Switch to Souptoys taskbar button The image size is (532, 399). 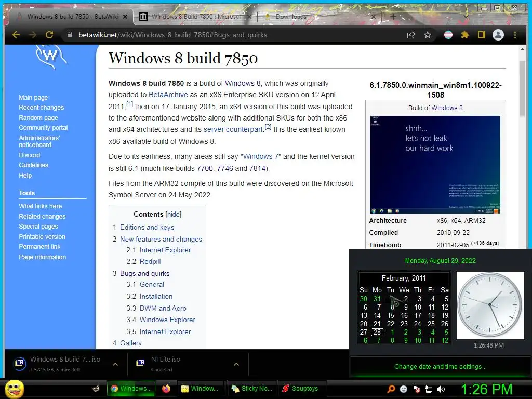[x=301, y=389]
